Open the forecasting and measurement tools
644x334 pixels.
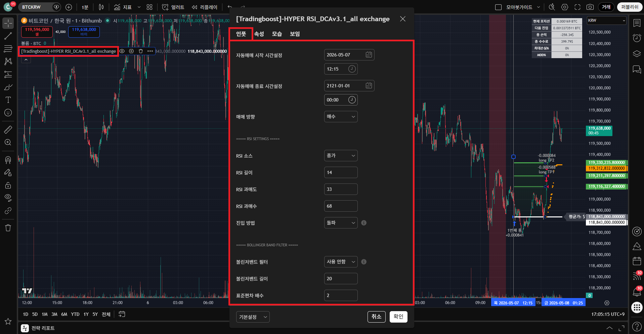pos(8,74)
